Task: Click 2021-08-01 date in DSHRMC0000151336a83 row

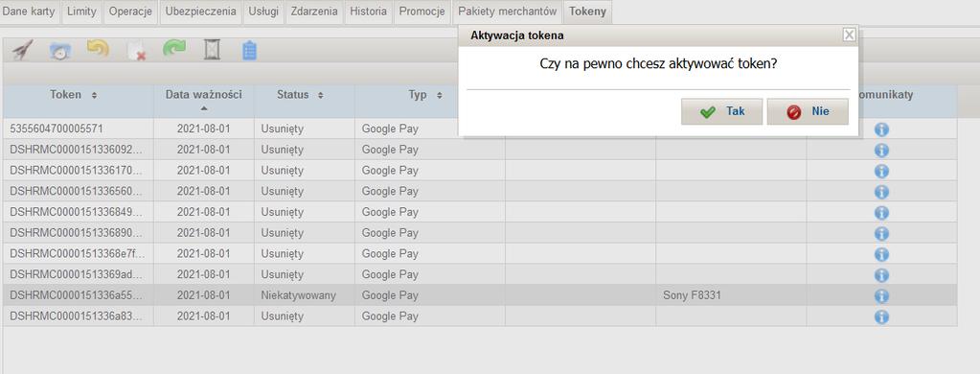Action: pyautogui.click(x=204, y=316)
